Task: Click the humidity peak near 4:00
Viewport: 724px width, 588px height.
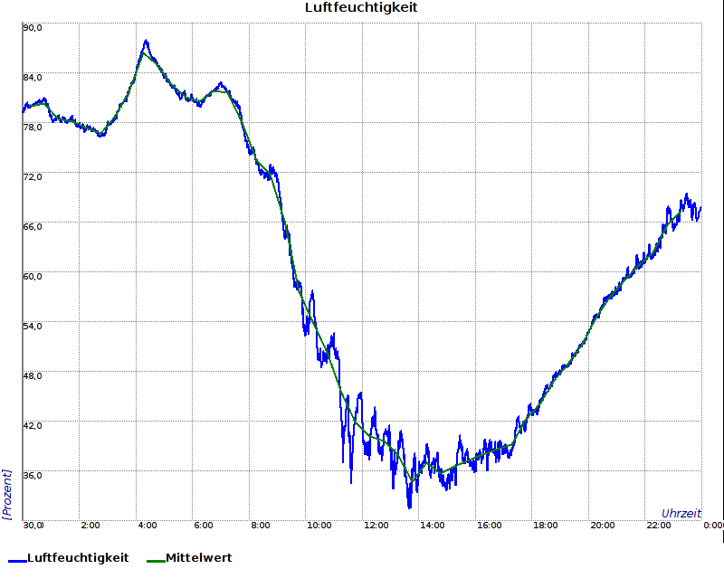Action: (x=147, y=41)
